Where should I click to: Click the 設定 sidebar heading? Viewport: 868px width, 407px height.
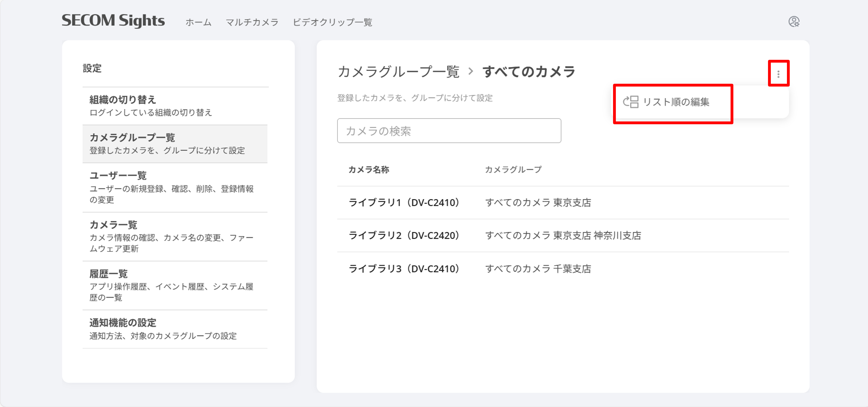92,69
